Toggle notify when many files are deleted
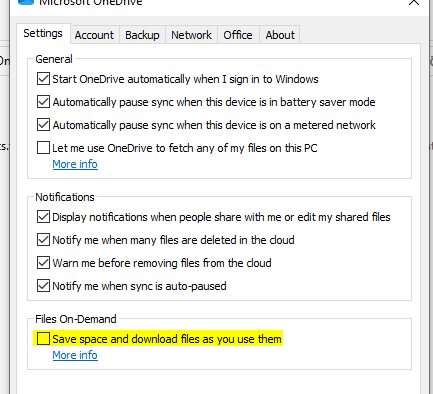The height and width of the screenshot is (394, 433). point(43,240)
